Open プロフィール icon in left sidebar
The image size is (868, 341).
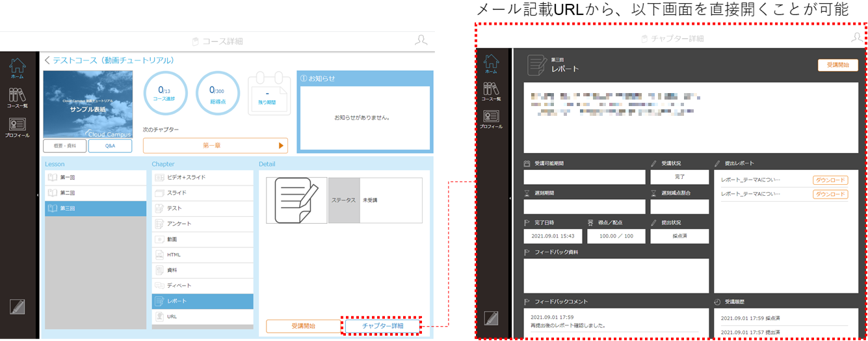click(x=18, y=128)
